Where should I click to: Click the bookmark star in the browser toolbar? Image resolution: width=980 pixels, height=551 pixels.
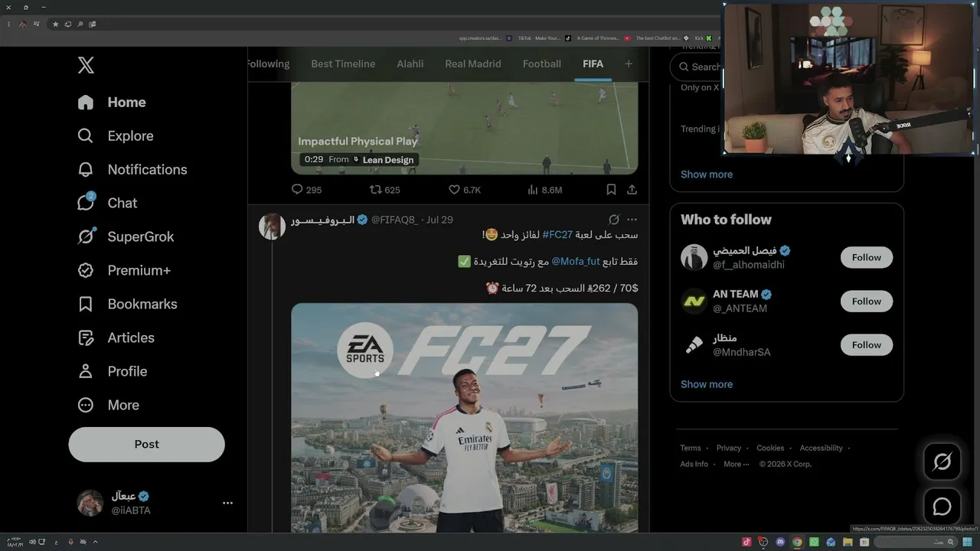55,24
